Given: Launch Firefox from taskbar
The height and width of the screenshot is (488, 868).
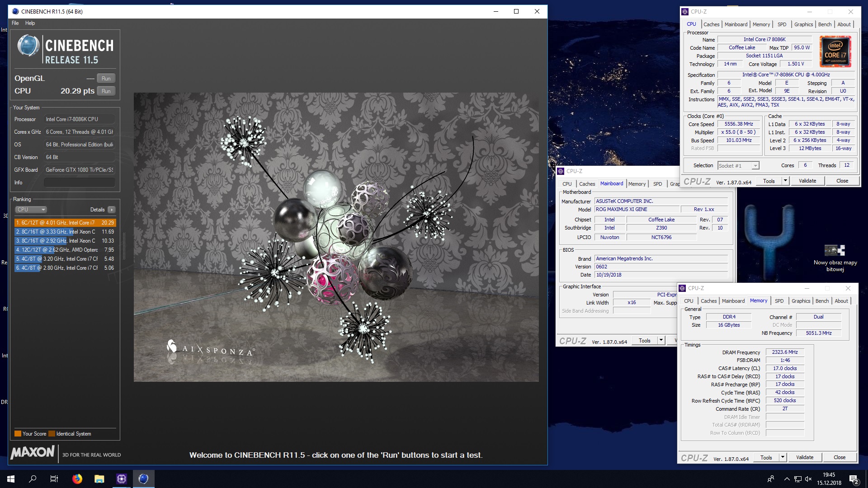Looking at the screenshot, I should coord(77,479).
